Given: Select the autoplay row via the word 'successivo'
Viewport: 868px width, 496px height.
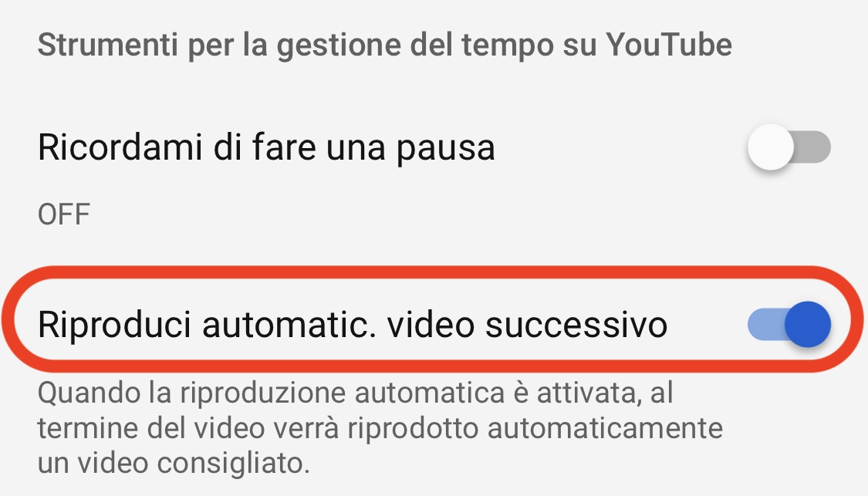Looking at the screenshot, I should tap(576, 326).
